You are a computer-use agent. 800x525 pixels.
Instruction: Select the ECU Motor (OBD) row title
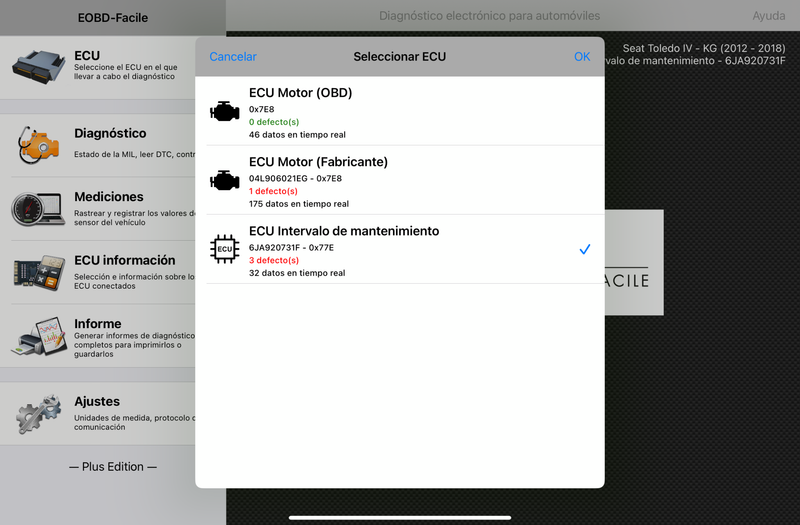pyautogui.click(x=301, y=93)
